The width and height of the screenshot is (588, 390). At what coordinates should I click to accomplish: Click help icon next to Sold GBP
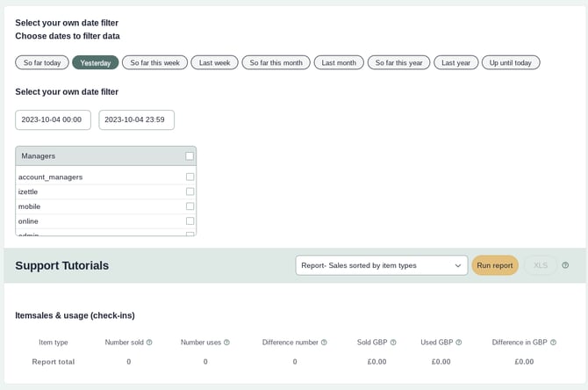pyautogui.click(x=393, y=343)
